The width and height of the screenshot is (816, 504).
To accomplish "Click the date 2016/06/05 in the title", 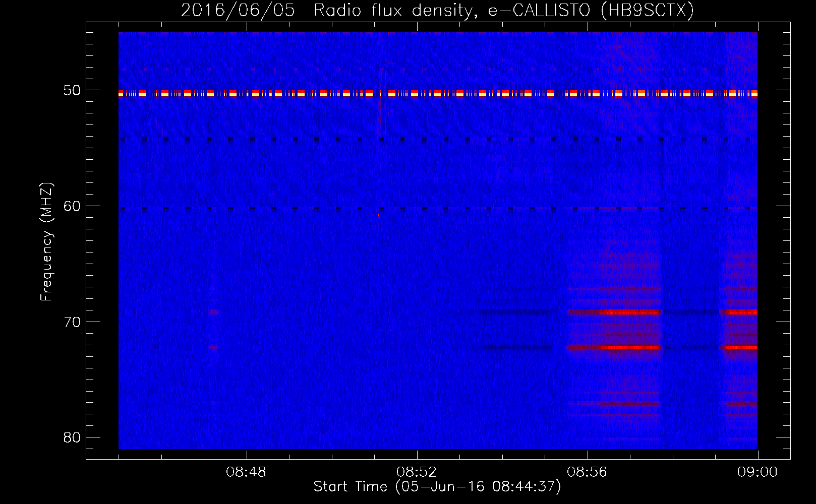I will (x=238, y=11).
